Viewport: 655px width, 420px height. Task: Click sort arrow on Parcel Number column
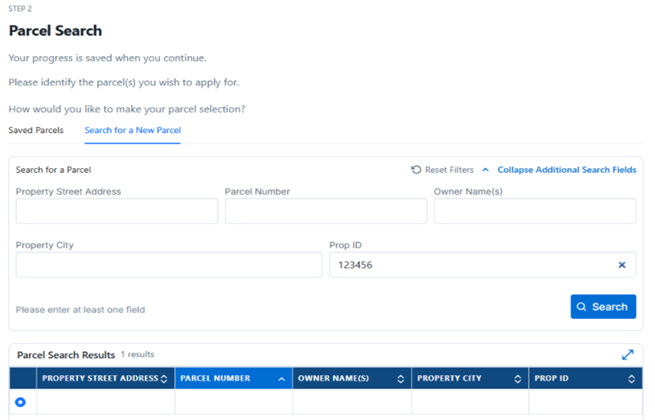[x=282, y=379]
